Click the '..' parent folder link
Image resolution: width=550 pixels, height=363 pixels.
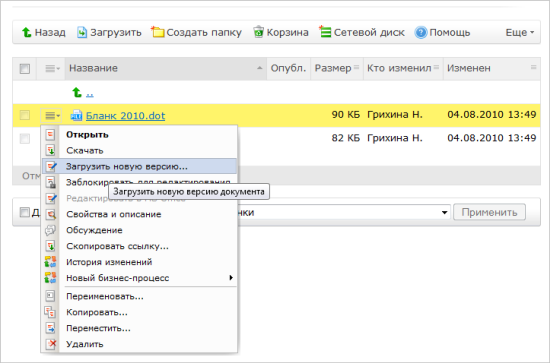(x=89, y=94)
